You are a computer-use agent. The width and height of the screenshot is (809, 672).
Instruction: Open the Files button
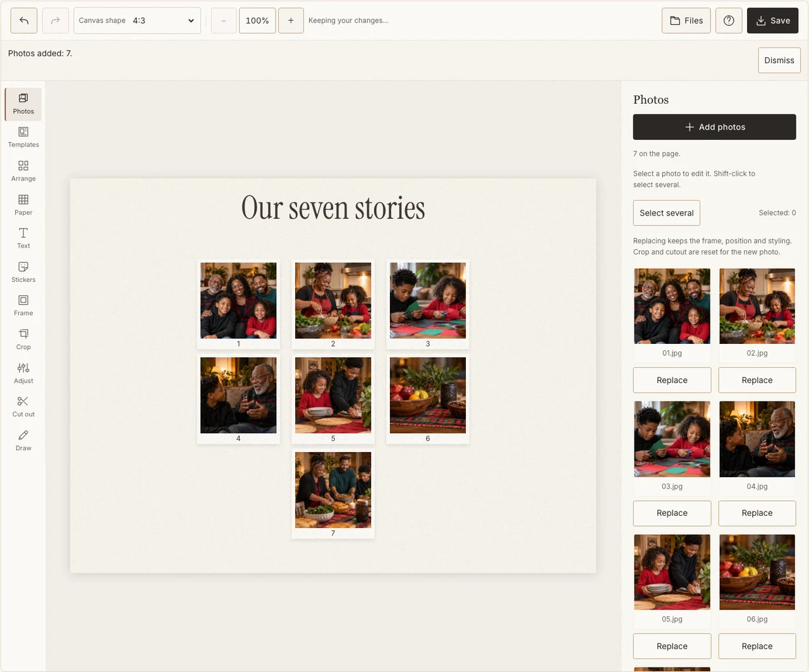pyautogui.click(x=686, y=21)
